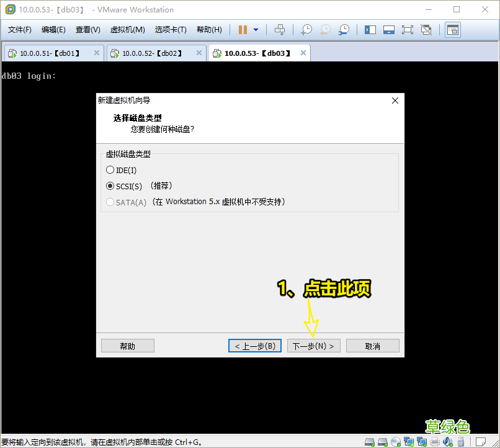The height and width of the screenshot is (448, 500).
Task: Toggle the library sidebar panel icon
Action: tap(370, 30)
